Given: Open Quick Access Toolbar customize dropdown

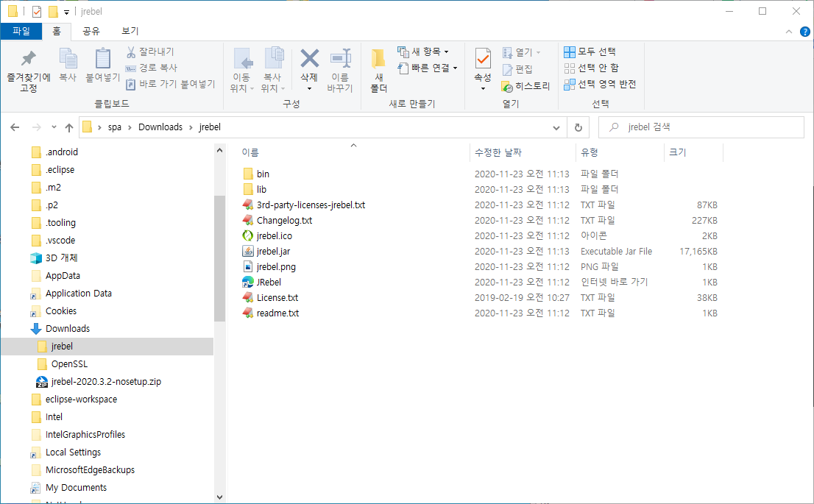Looking at the screenshot, I should (66, 12).
